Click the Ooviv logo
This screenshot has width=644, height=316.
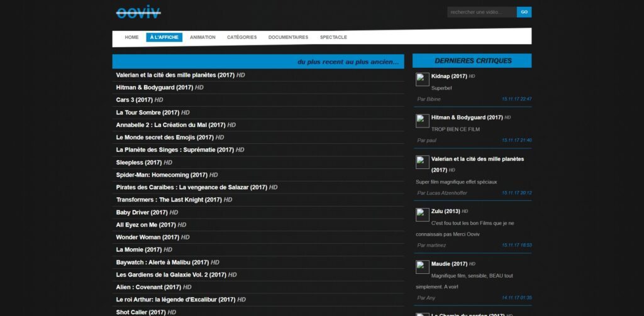click(138, 12)
